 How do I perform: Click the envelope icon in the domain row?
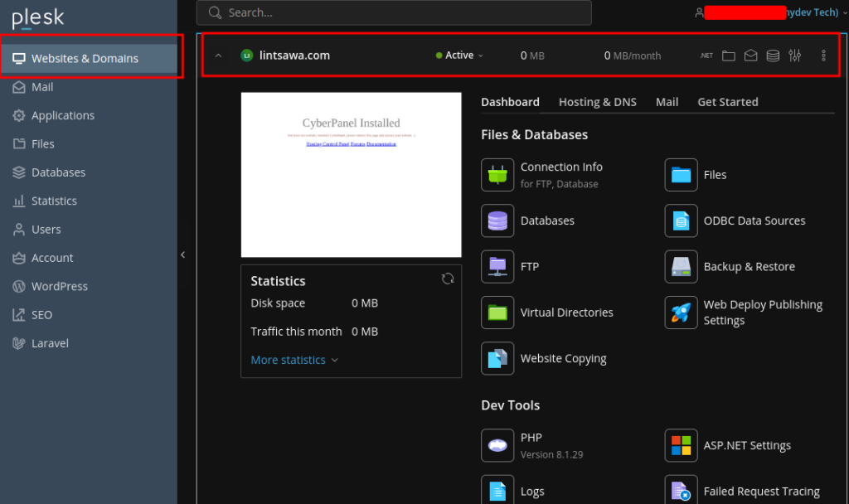click(751, 56)
